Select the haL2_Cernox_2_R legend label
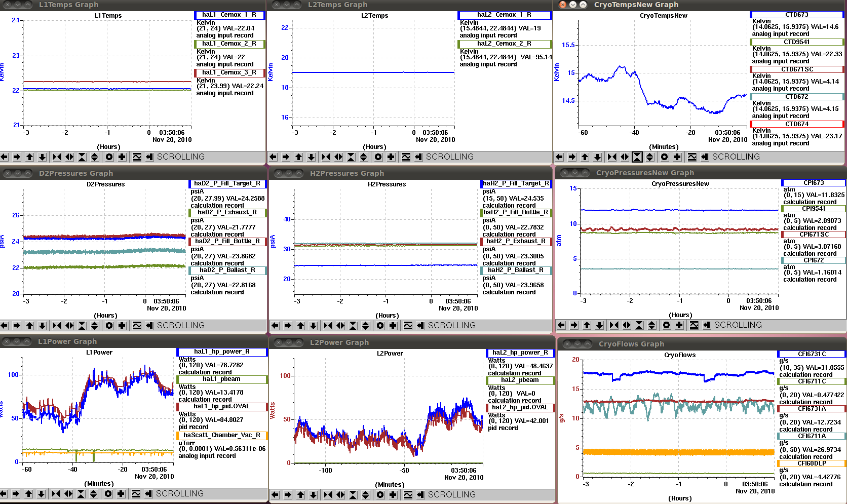 coord(504,44)
